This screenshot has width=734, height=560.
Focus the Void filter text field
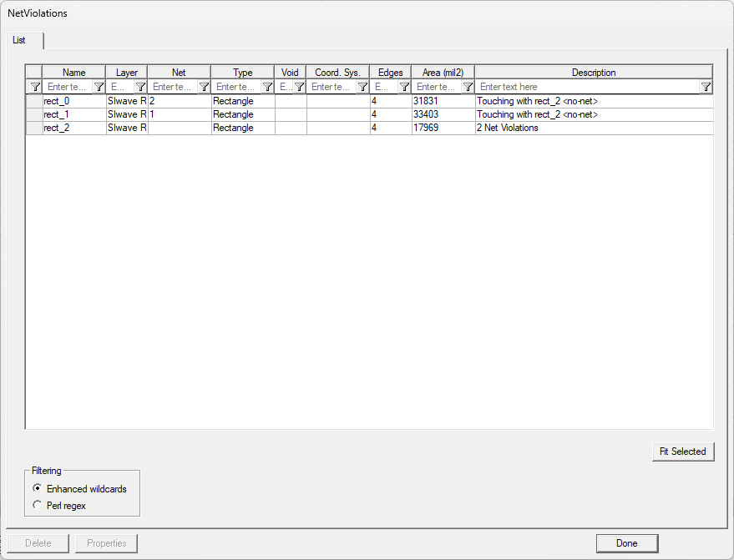point(285,87)
